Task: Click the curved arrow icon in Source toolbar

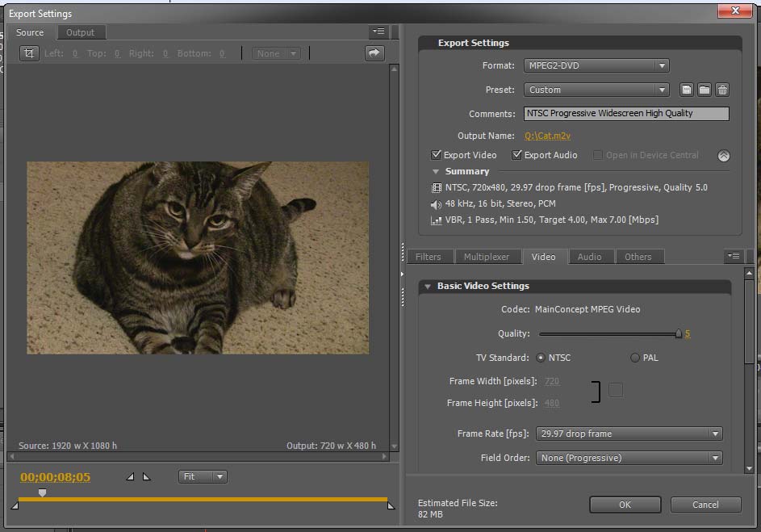Action: (x=374, y=53)
